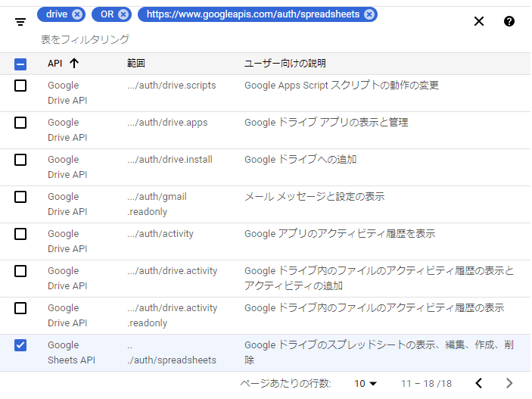Clear all filters with X icon
Viewport: 532px width, 399px height.
479,21
